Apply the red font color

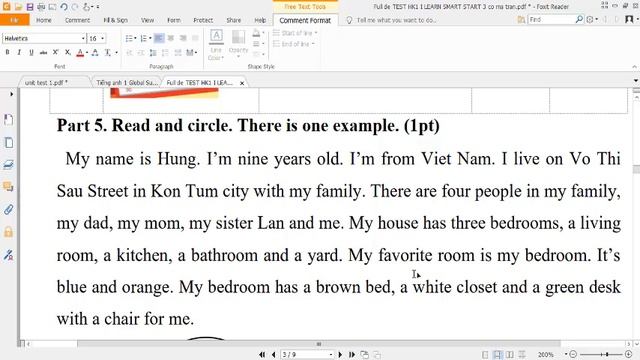coord(80,52)
